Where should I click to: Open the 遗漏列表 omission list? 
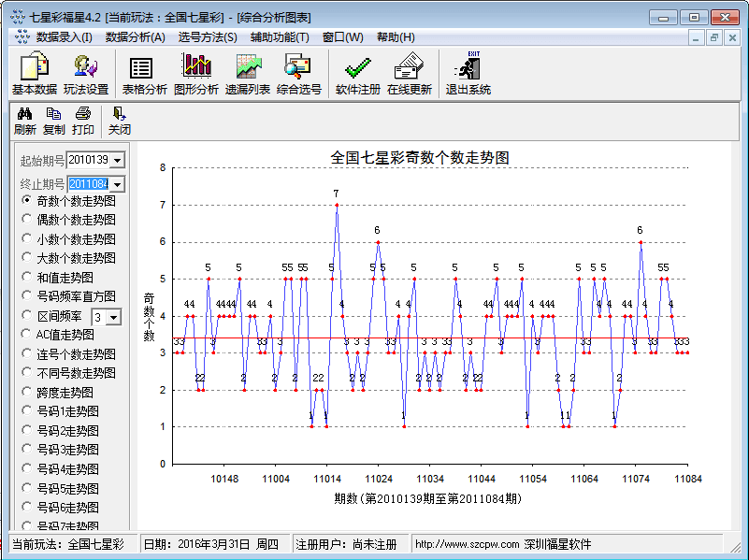click(x=248, y=73)
